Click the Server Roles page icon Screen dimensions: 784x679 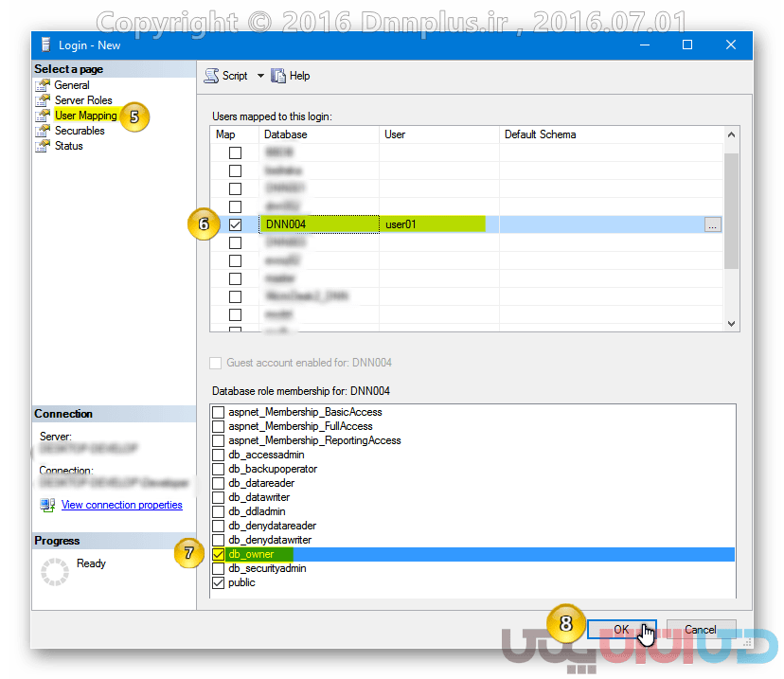tap(43, 100)
